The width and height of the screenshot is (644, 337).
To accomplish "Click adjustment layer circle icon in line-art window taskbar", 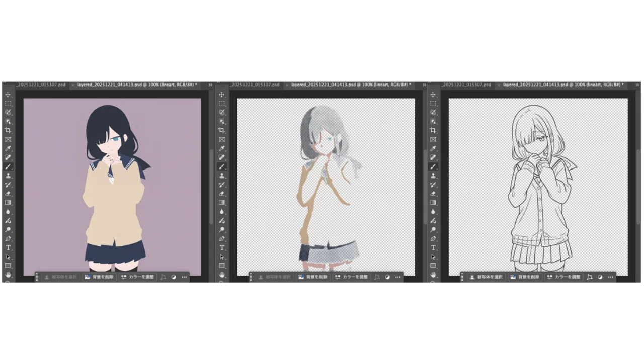I will [x=600, y=277].
